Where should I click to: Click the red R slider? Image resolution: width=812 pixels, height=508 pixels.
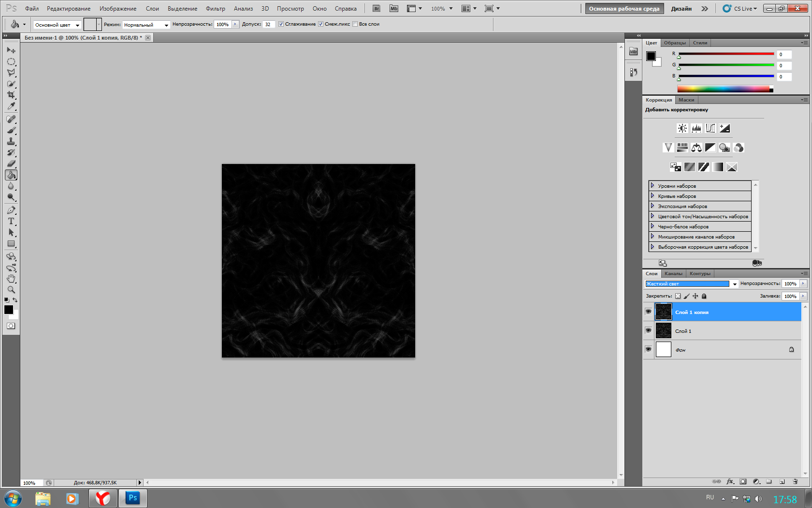(x=726, y=54)
